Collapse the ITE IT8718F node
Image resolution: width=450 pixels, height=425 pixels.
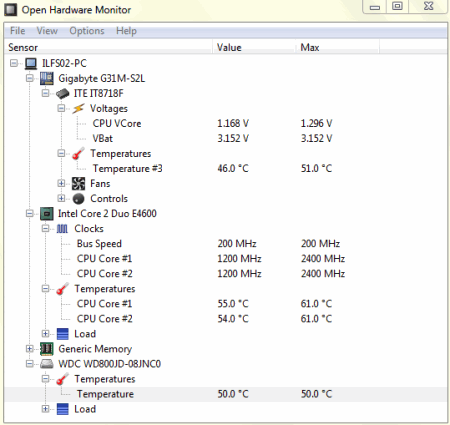(45, 93)
